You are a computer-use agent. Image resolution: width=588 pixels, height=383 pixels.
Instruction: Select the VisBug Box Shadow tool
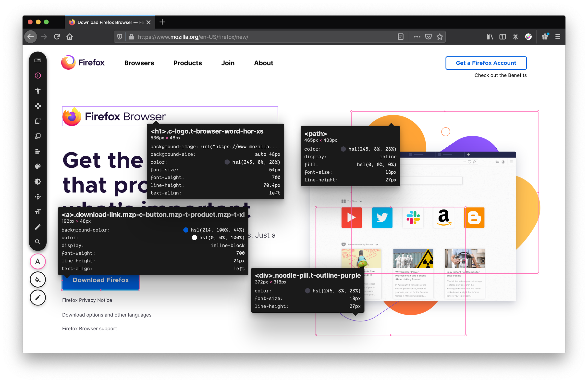pyautogui.click(x=38, y=182)
